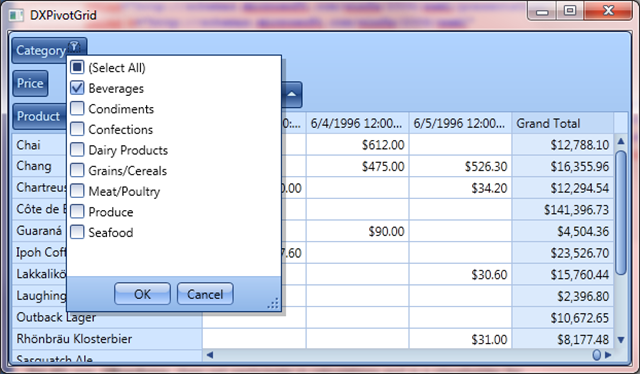Check the Produce checkbox

[77, 211]
